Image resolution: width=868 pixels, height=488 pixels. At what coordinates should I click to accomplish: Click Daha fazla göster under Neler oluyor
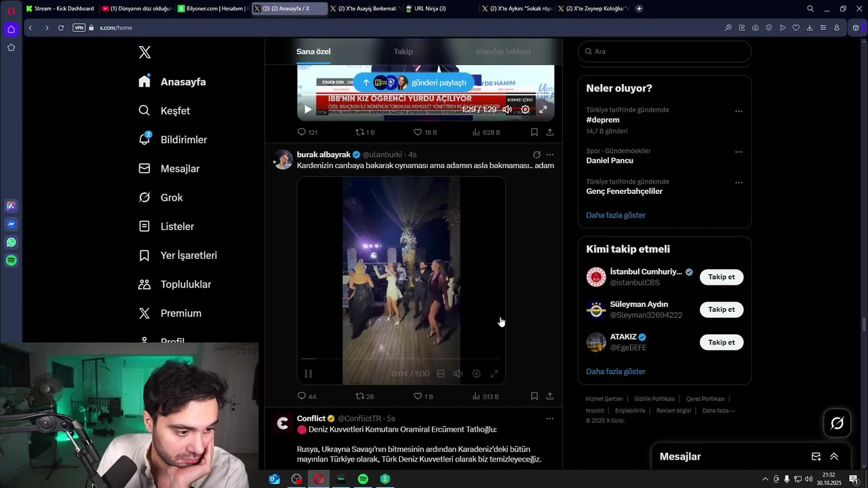(x=616, y=215)
